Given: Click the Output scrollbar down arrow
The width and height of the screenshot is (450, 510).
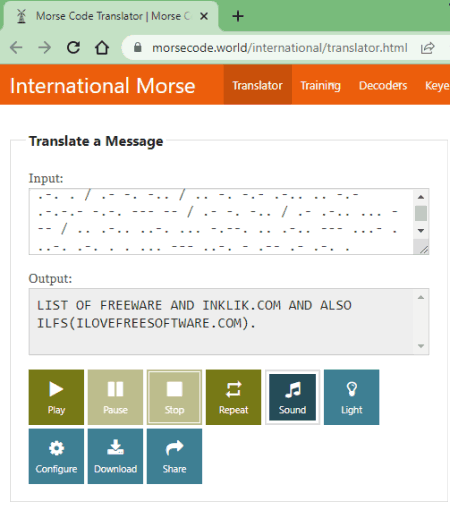Looking at the screenshot, I should pos(421,346).
